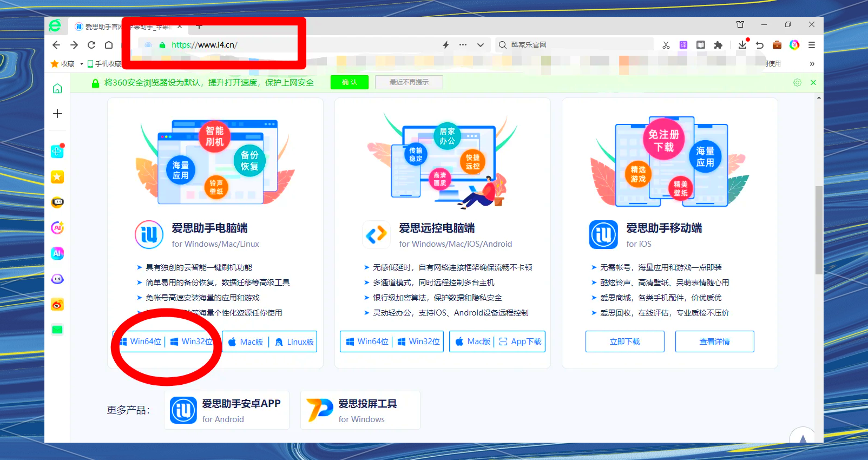Click the search box with 酷家乐官网
The width and height of the screenshot is (868, 460).
[x=575, y=45]
